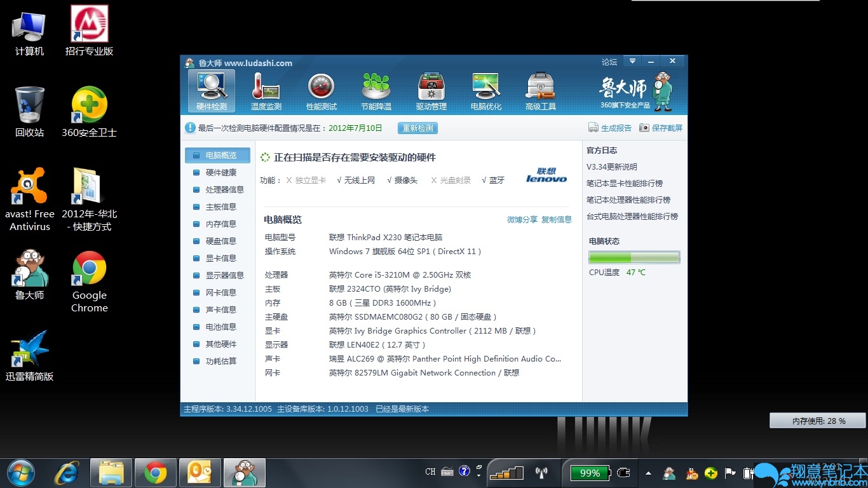Click the 鲁大师 taskbar button
The height and width of the screenshot is (488, 868).
tap(245, 473)
